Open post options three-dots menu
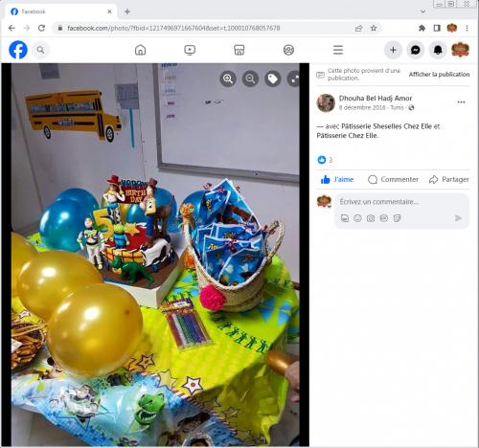 [461, 102]
